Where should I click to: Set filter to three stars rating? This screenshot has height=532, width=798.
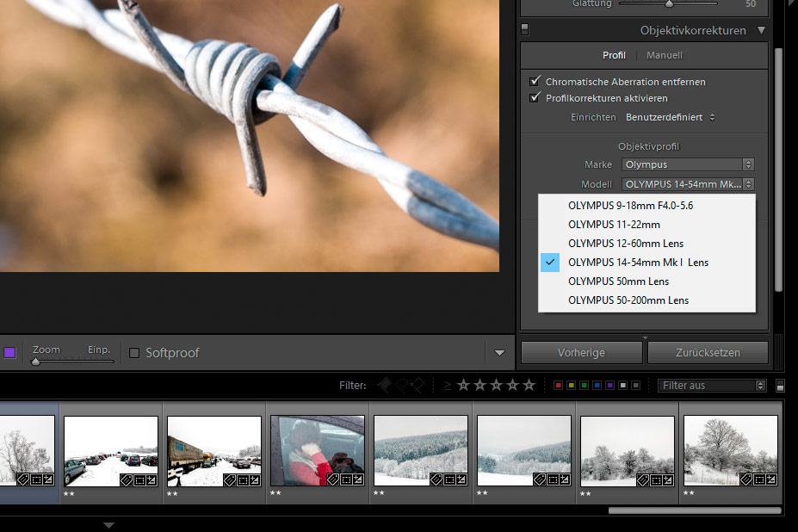click(496, 386)
